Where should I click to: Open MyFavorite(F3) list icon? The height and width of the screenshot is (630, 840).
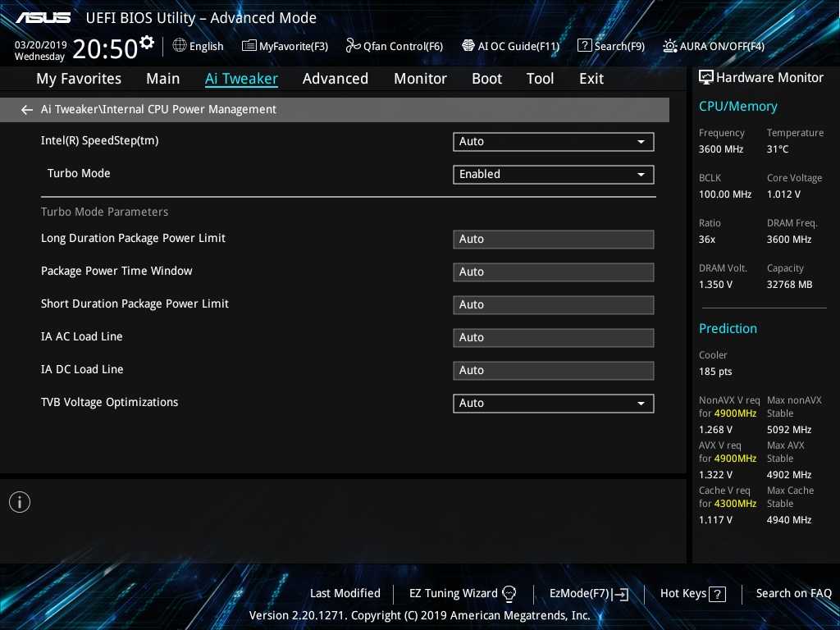249,46
